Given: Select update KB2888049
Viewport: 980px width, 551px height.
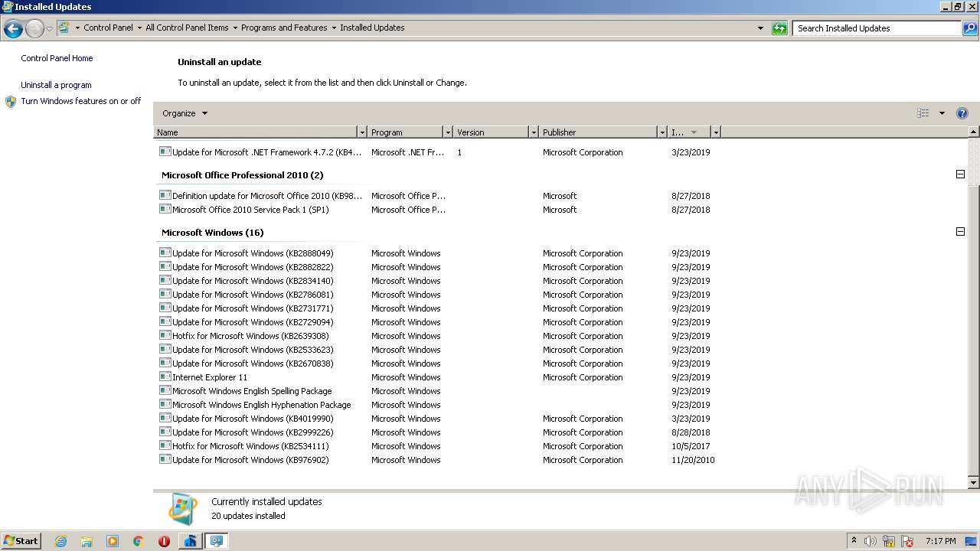Looking at the screenshot, I should (x=436, y=253).
